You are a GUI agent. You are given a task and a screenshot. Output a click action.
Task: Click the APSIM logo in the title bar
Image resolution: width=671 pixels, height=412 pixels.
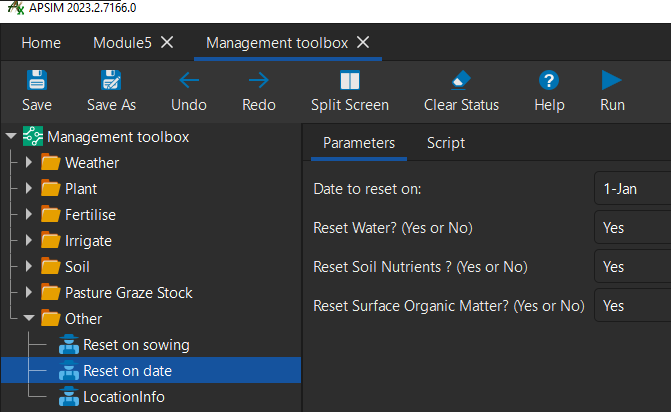click(16, 7)
